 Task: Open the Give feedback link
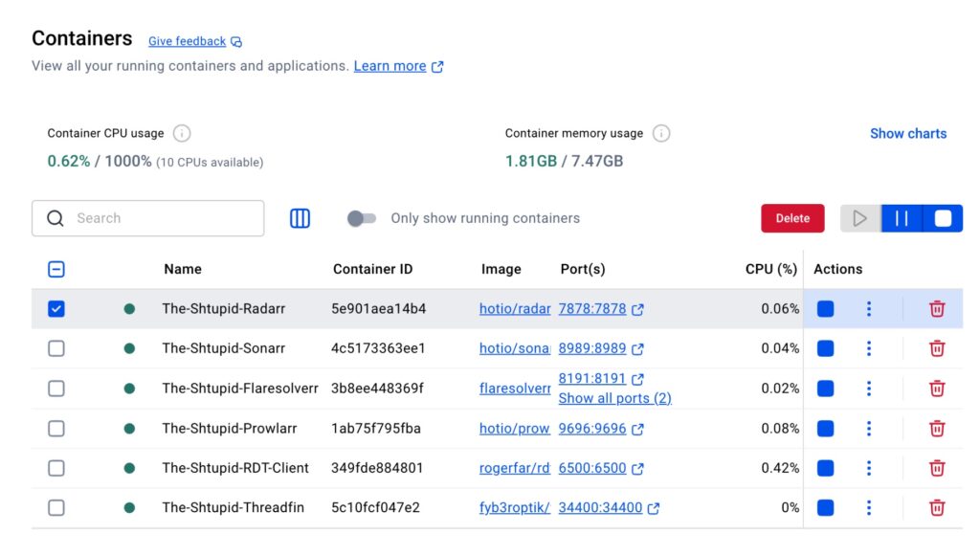187,41
